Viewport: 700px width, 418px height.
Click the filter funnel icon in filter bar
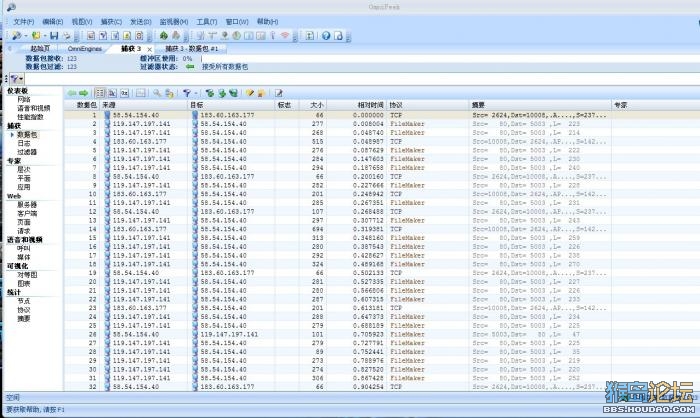14,79
